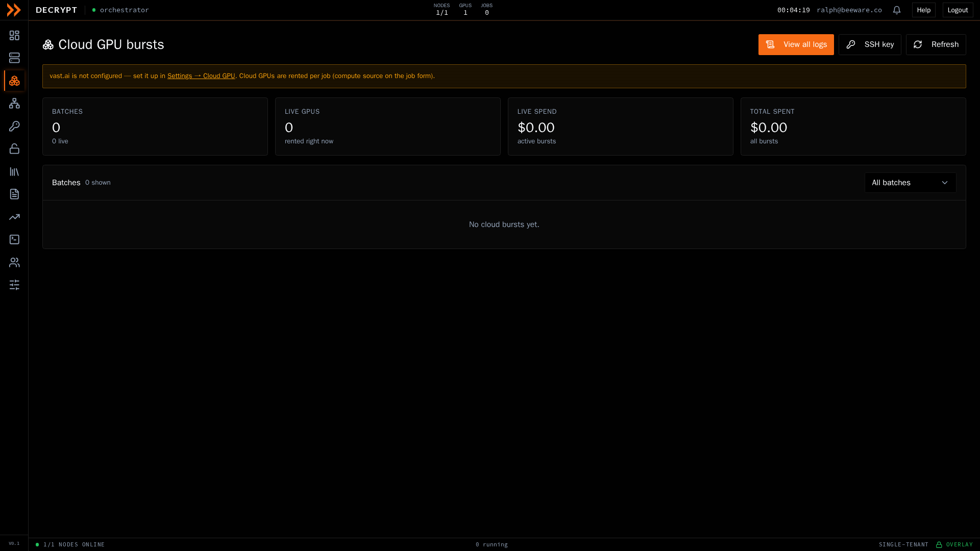The image size is (980, 551).
Task: Refresh the cloud bursts list
Action: pos(936,44)
